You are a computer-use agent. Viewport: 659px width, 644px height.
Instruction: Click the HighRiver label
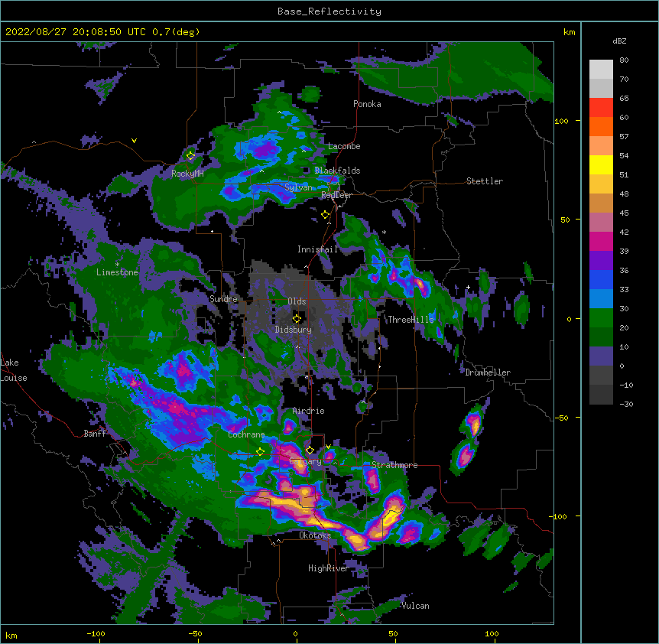pos(328,568)
